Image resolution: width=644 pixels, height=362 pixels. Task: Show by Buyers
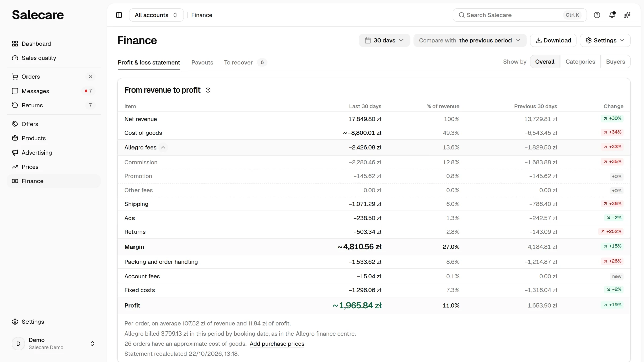pyautogui.click(x=615, y=62)
